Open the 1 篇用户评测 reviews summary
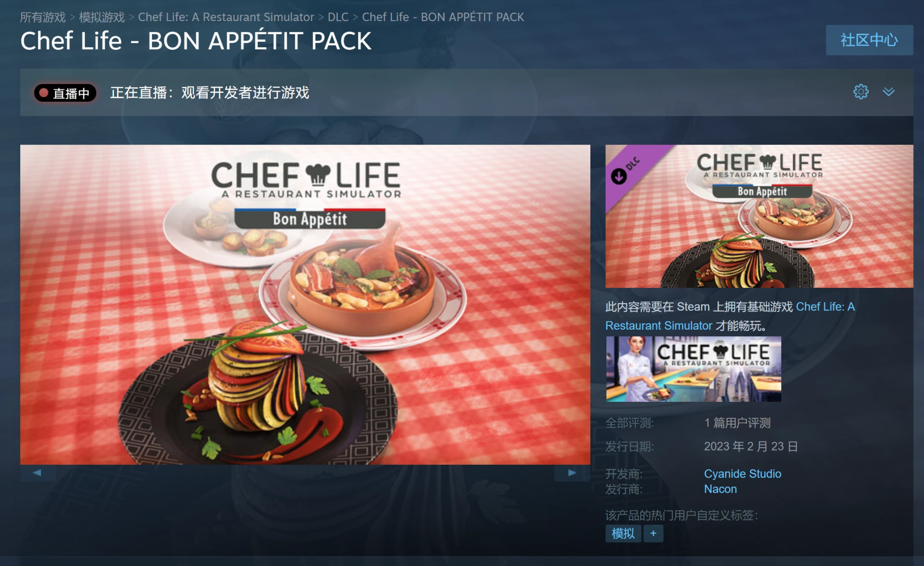The image size is (924, 566). tap(737, 423)
